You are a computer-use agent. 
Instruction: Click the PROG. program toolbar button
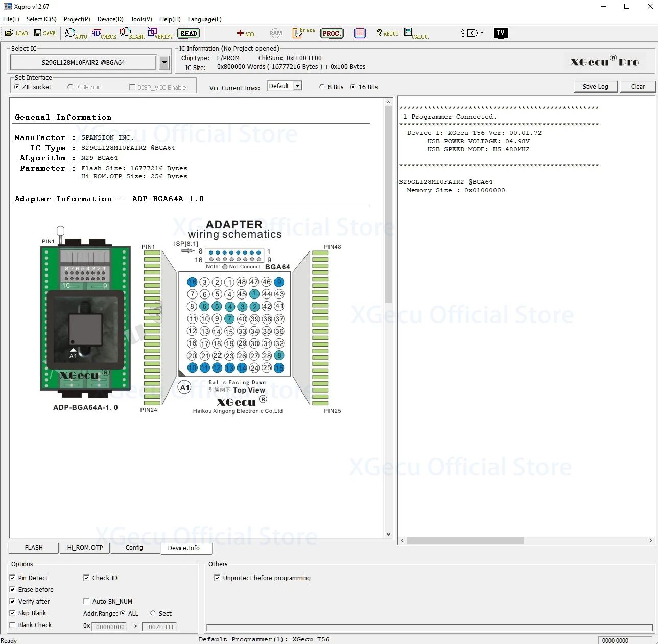click(x=332, y=34)
